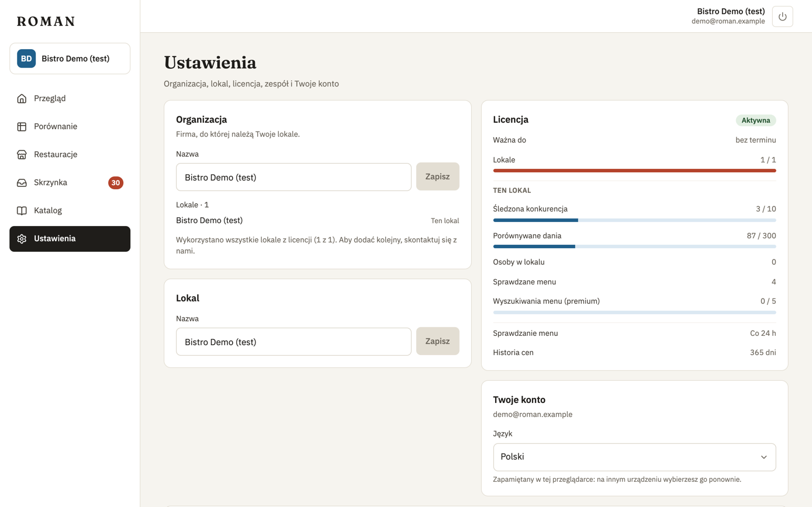Screen dimensions: 812x507
Task: Click the Porównywane dania progress bar
Action: [x=634, y=246]
